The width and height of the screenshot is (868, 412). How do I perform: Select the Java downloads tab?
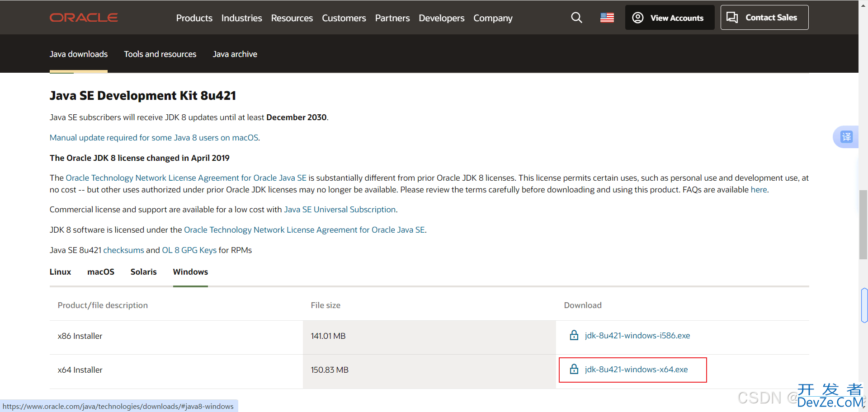[79, 54]
